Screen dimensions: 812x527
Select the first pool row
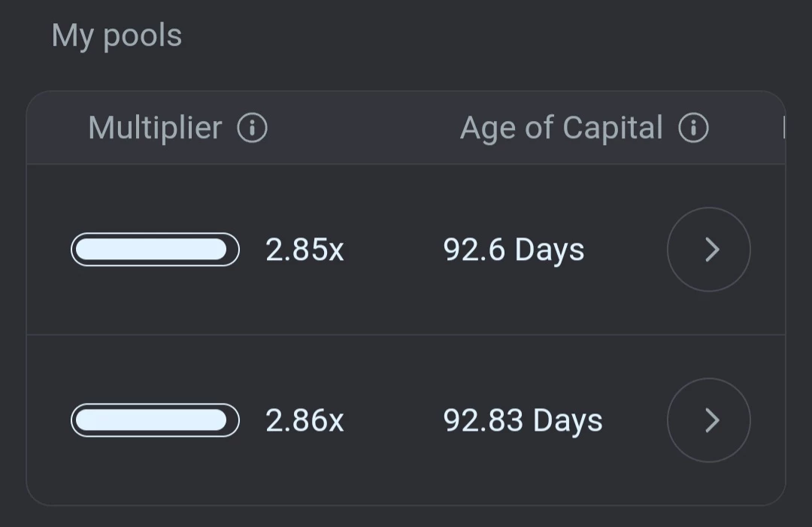click(406, 250)
